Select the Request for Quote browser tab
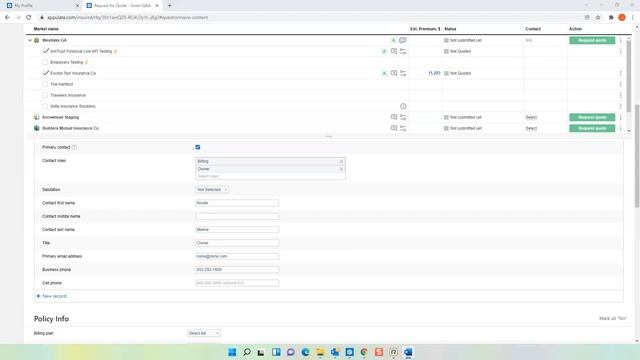Image resolution: width=640 pixels, height=360 pixels. [122, 6]
